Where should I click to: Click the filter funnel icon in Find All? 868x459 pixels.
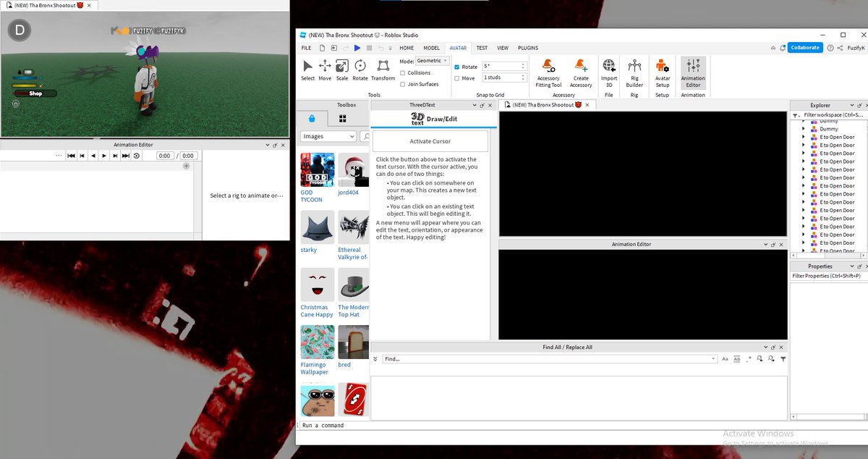pos(783,359)
